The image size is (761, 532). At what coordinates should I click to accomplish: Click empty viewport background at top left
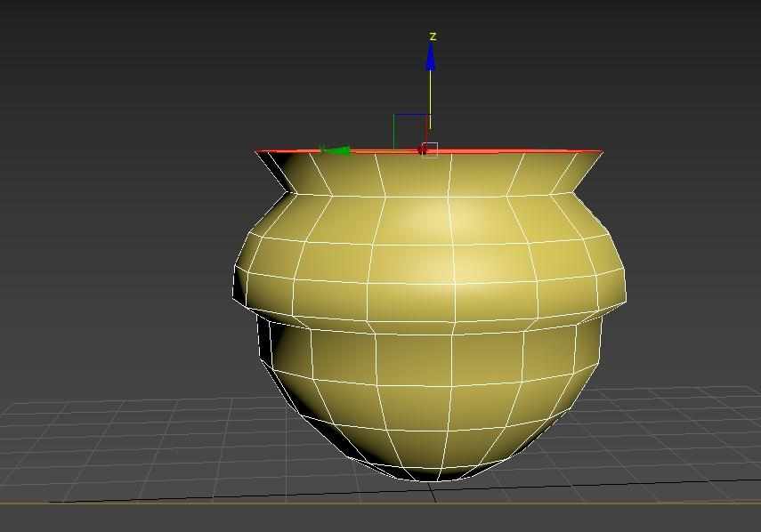click(x=89, y=71)
